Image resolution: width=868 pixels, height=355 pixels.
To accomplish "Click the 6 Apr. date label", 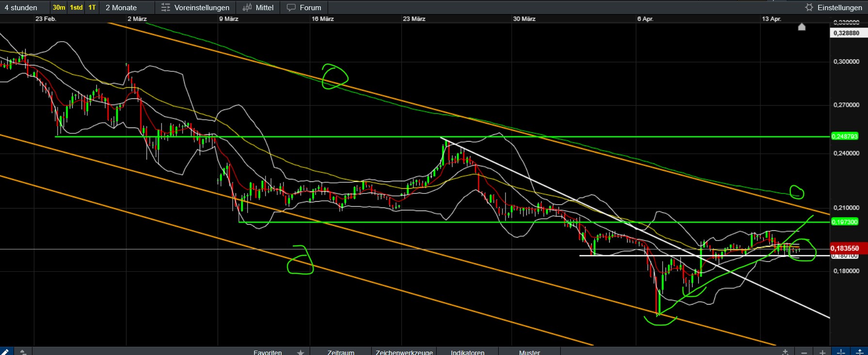I will [646, 19].
